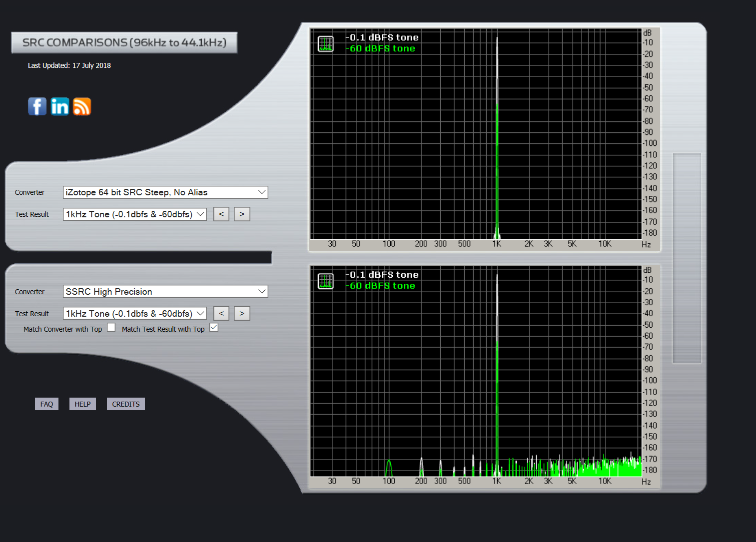
Task: Click the 'Match Converter with Top' label
Action: (63, 329)
